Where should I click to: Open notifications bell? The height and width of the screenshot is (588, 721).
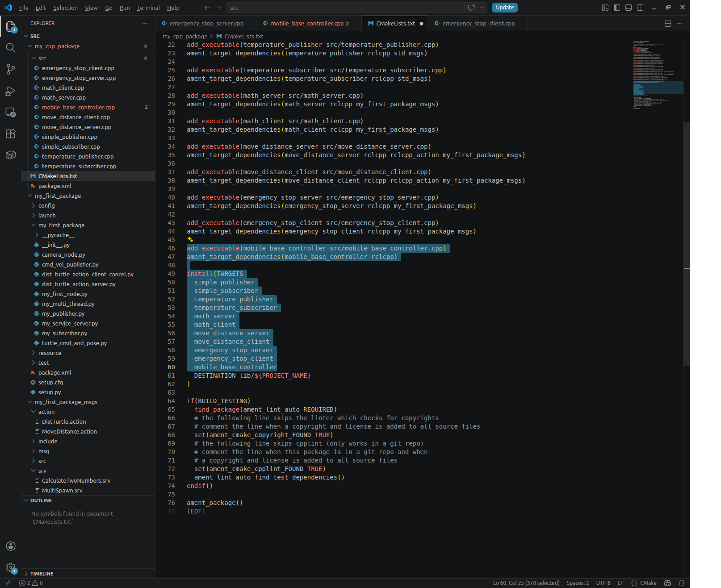tap(682, 583)
